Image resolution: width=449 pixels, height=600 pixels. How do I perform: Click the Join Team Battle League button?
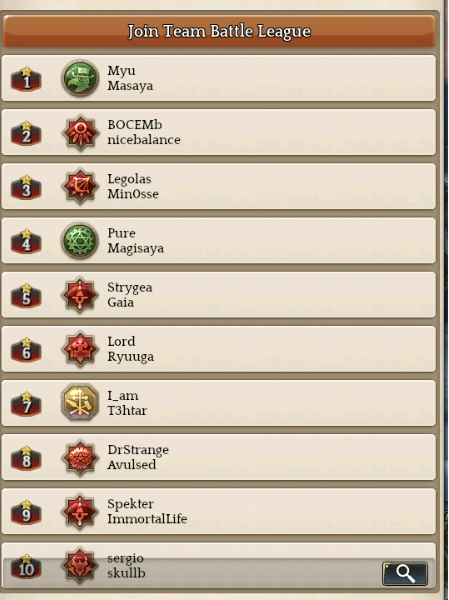[x=219, y=31]
